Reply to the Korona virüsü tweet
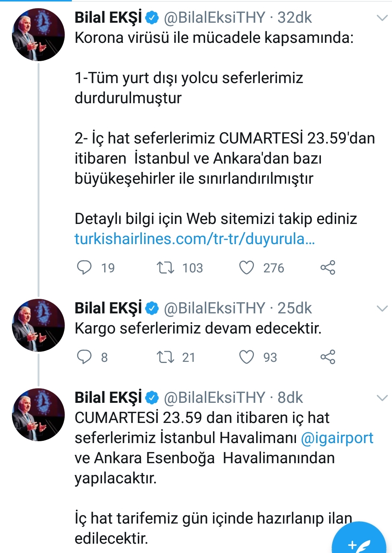 pos(84,268)
